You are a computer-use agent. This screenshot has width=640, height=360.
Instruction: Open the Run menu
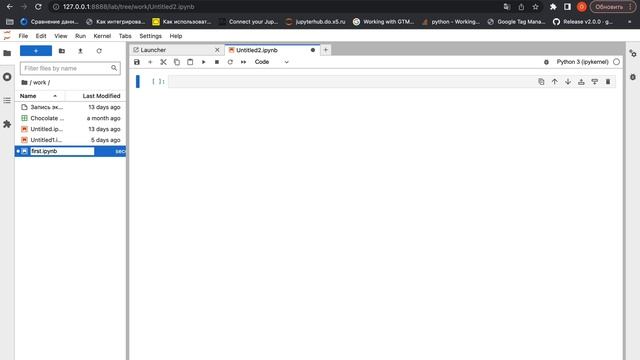[x=80, y=36]
